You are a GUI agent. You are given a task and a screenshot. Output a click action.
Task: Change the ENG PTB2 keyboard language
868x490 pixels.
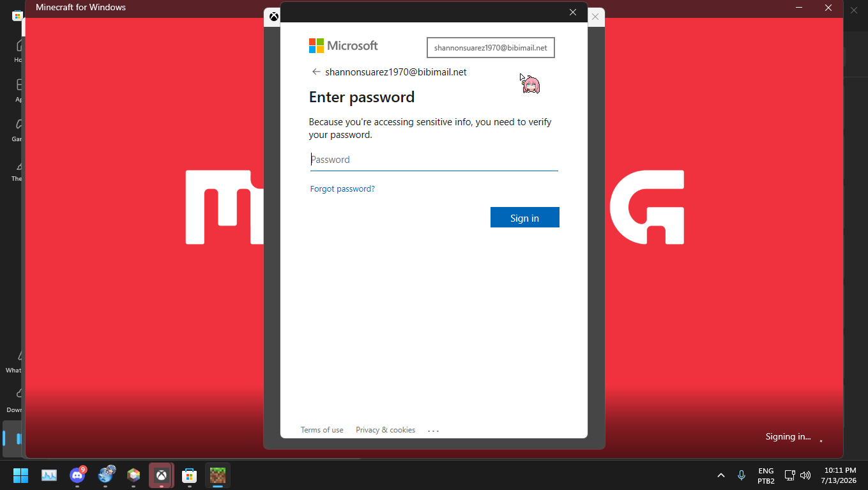[766, 475]
